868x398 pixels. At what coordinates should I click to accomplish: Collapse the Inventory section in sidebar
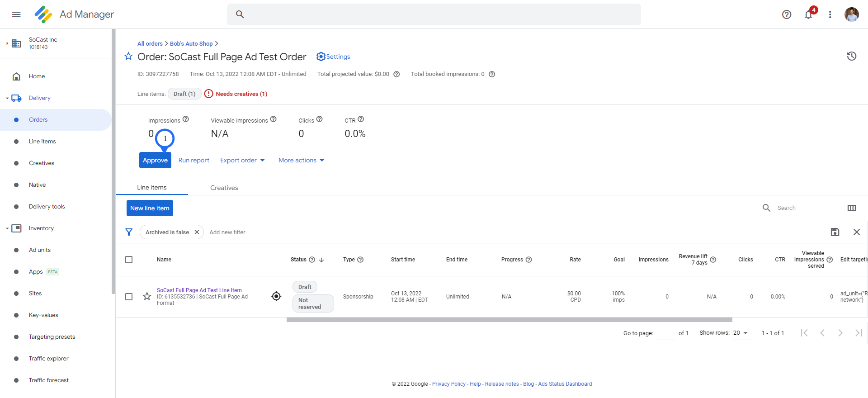point(7,228)
